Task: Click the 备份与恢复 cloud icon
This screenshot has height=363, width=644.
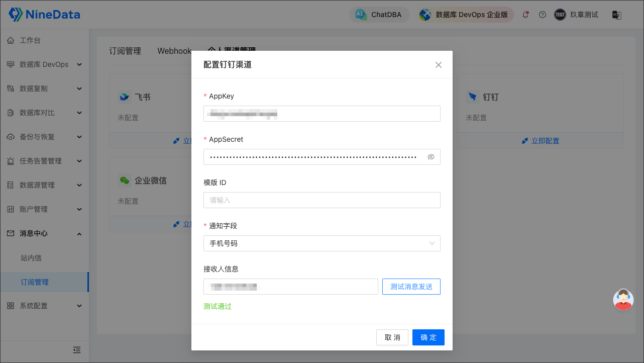Action: click(11, 137)
